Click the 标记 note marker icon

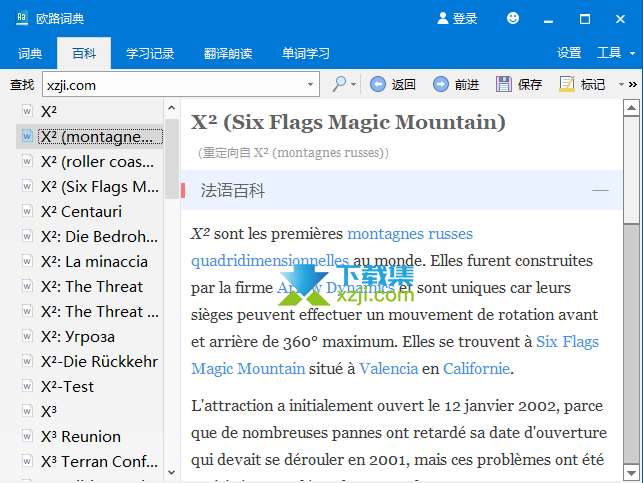point(567,84)
